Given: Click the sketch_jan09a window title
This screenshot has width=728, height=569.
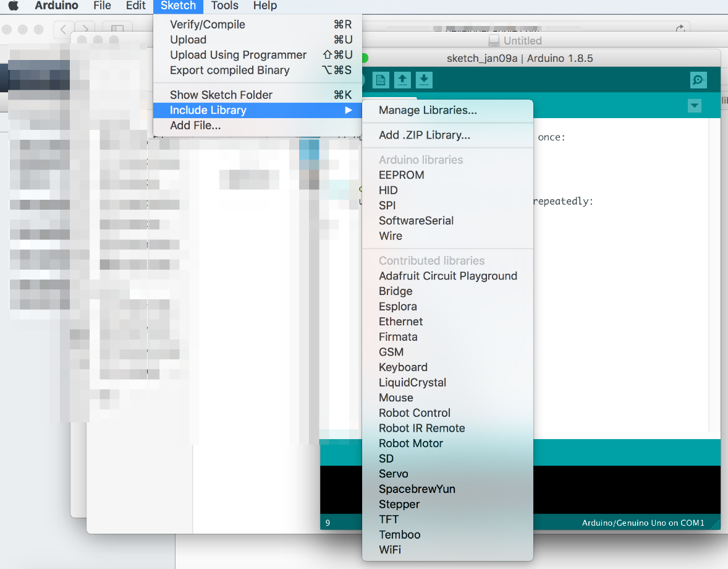Looking at the screenshot, I should pyautogui.click(x=520, y=58).
